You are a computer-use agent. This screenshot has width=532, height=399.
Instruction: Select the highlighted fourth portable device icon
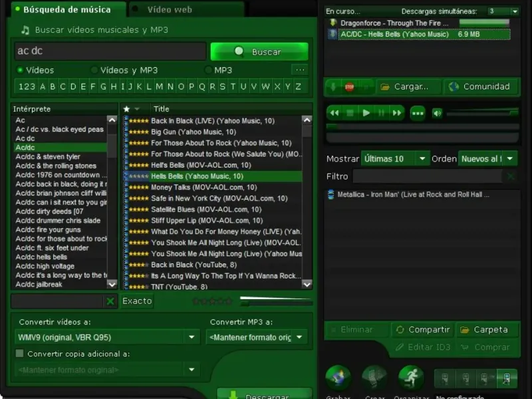[x=507, y=378]
